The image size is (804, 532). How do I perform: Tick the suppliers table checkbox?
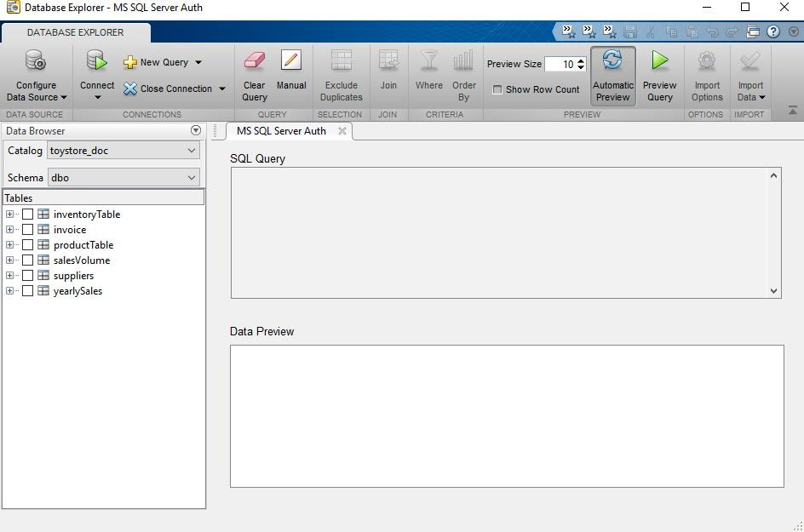[x=28, y=276]
